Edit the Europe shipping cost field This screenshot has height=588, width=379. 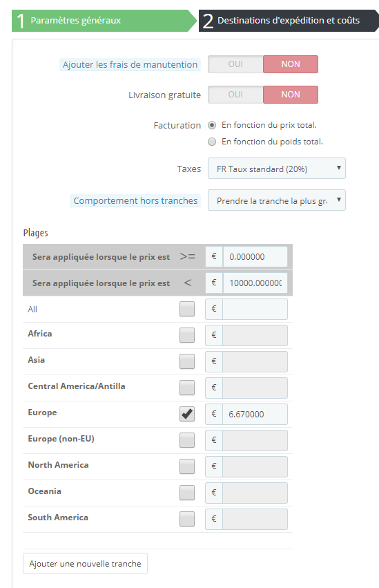click(255, 415)
